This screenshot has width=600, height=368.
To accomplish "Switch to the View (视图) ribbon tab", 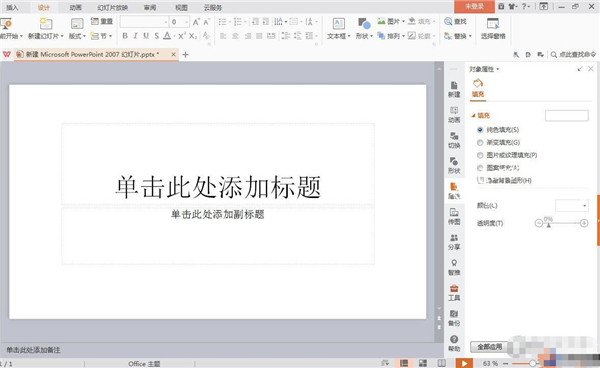I will [x=181, y=7].
